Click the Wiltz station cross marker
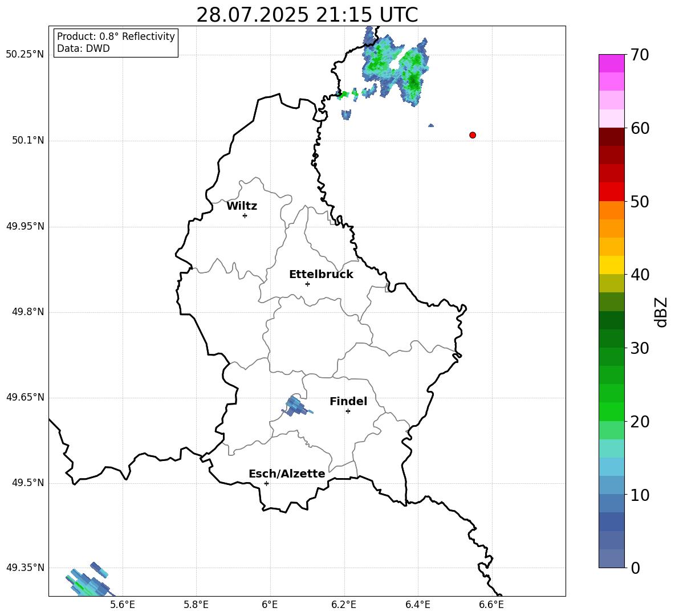The height and width of the screenshot is (616, 675). (245, 215)
